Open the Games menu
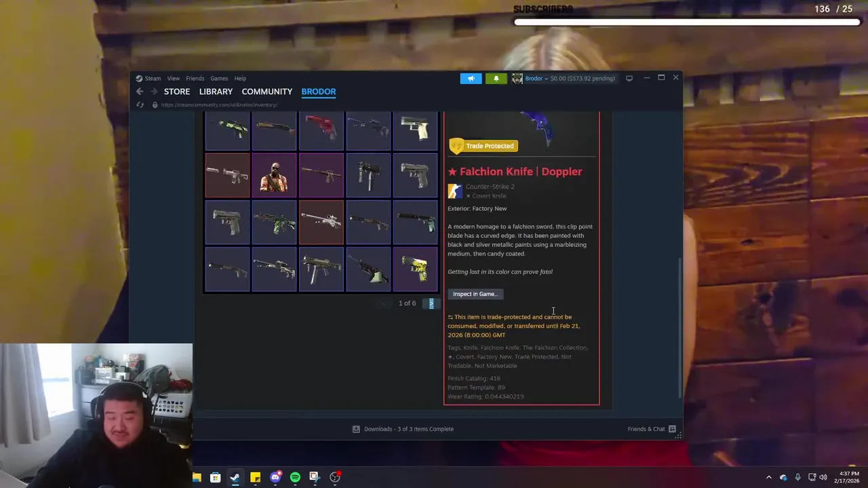 (219, 78)
